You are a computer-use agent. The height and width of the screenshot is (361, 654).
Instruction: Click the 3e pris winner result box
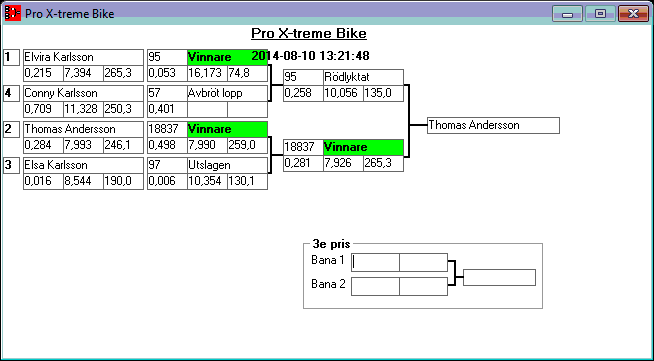(x=499, y=278)
